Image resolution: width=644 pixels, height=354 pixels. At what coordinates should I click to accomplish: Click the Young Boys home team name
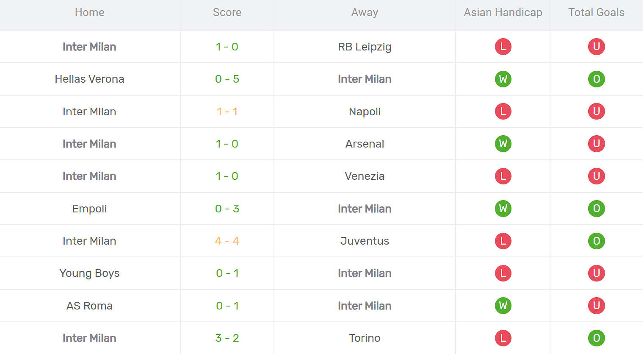[x=89, y=273]
